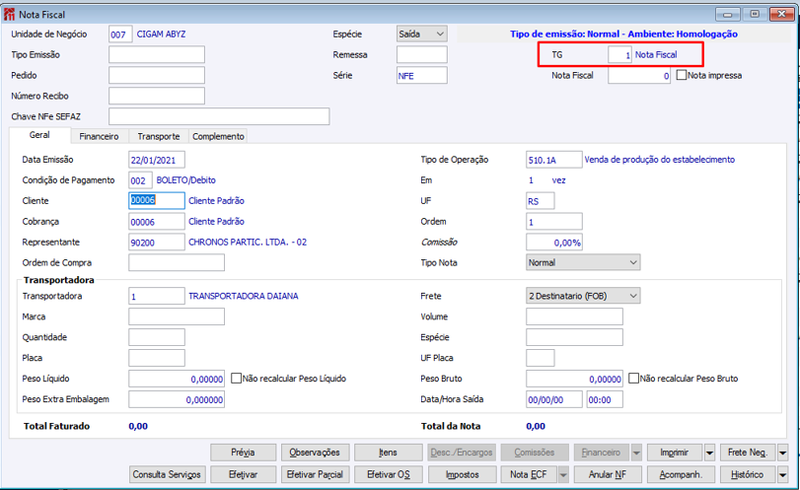This screenshot has height=490, width=800.
Task: Click the Acompanh. button
Action: (681, 475)
